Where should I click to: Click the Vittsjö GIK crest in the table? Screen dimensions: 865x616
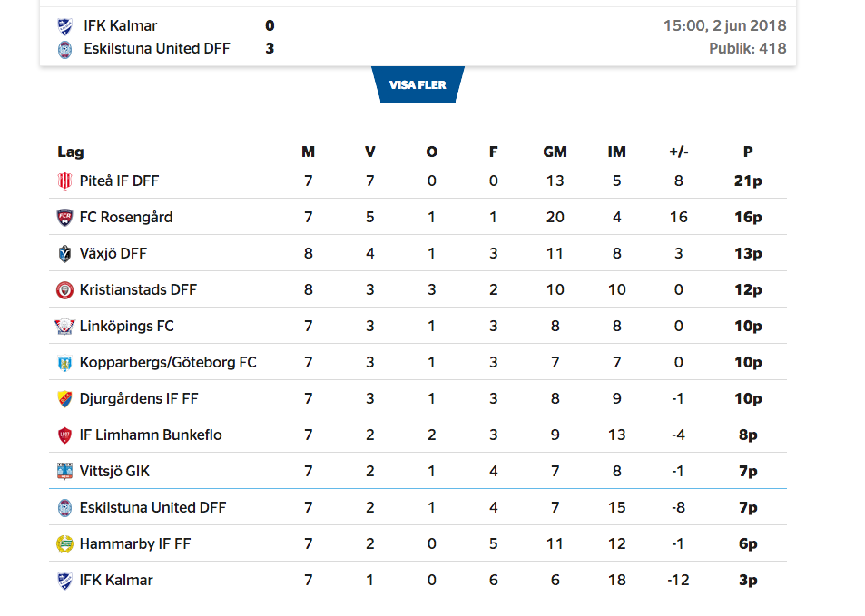tap(64, 472)
